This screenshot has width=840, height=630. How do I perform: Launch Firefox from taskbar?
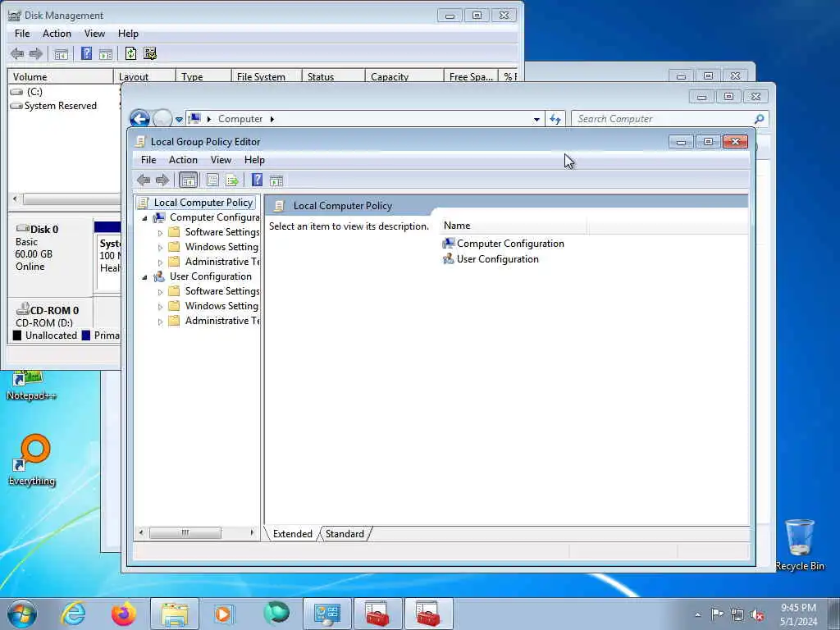click(x=123, y=614)
